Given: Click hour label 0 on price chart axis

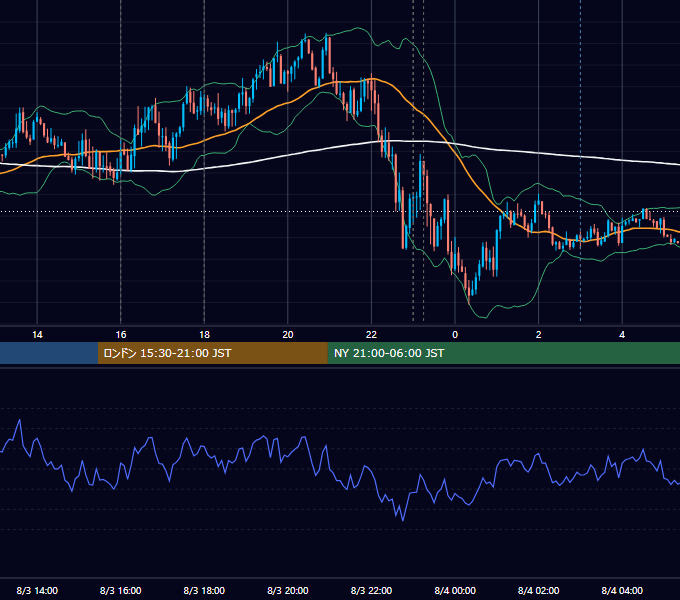Looking at the screenshot, I should [455, 334].
